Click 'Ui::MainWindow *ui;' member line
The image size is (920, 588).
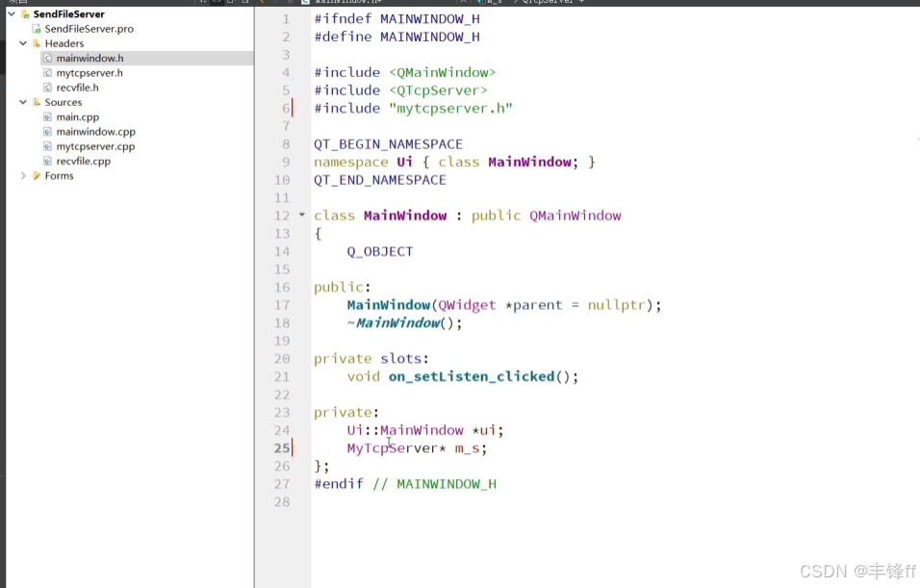(x=425, y=430)
